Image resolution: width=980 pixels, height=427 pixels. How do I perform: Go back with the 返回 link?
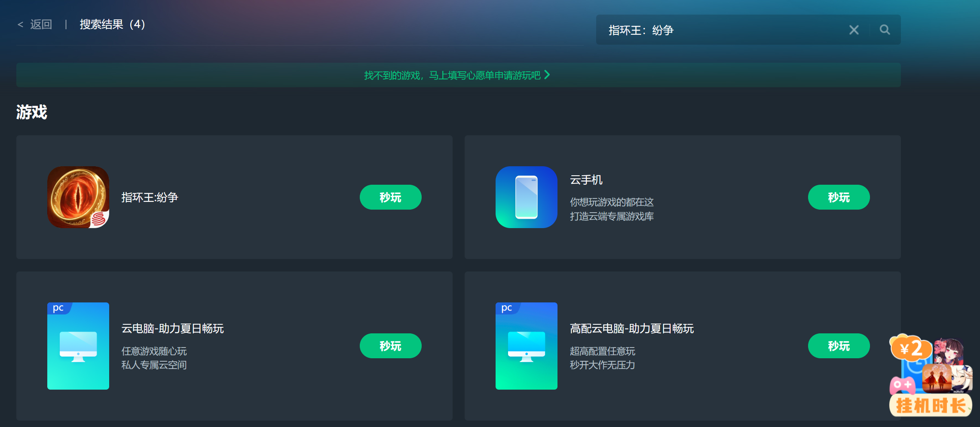coord(35,24)
